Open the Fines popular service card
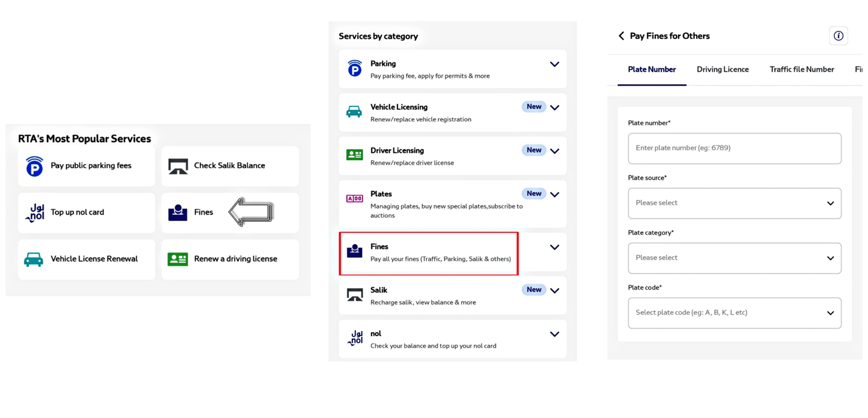This screenshot has width=868, height=418. pos(230,213)
